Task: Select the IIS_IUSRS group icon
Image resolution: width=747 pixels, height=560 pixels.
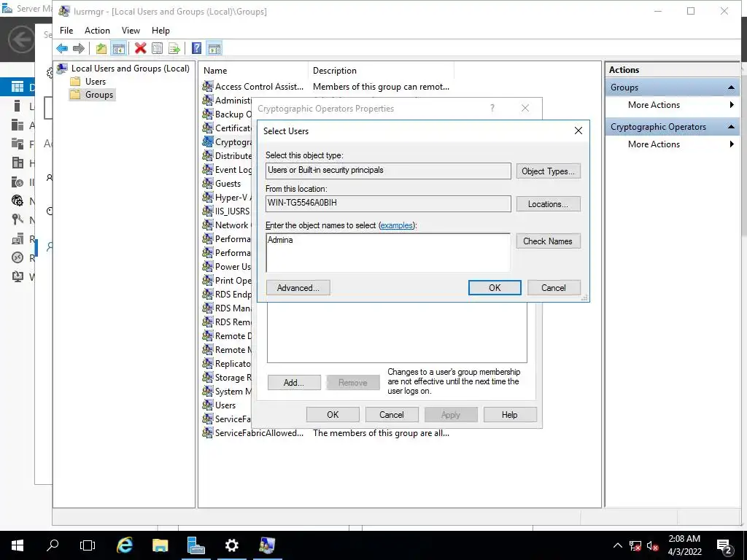Action: click(207, 211)
